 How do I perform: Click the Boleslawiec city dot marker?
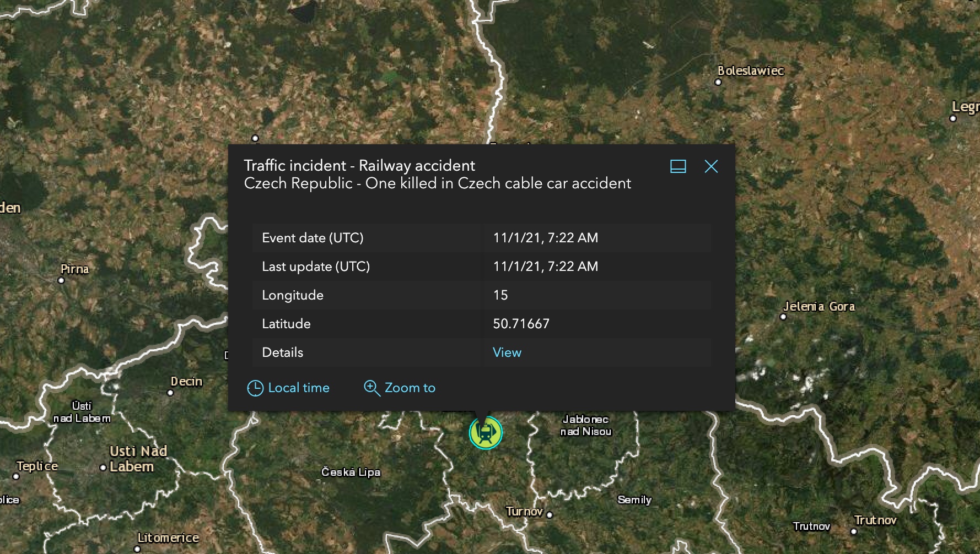(718, 83)
